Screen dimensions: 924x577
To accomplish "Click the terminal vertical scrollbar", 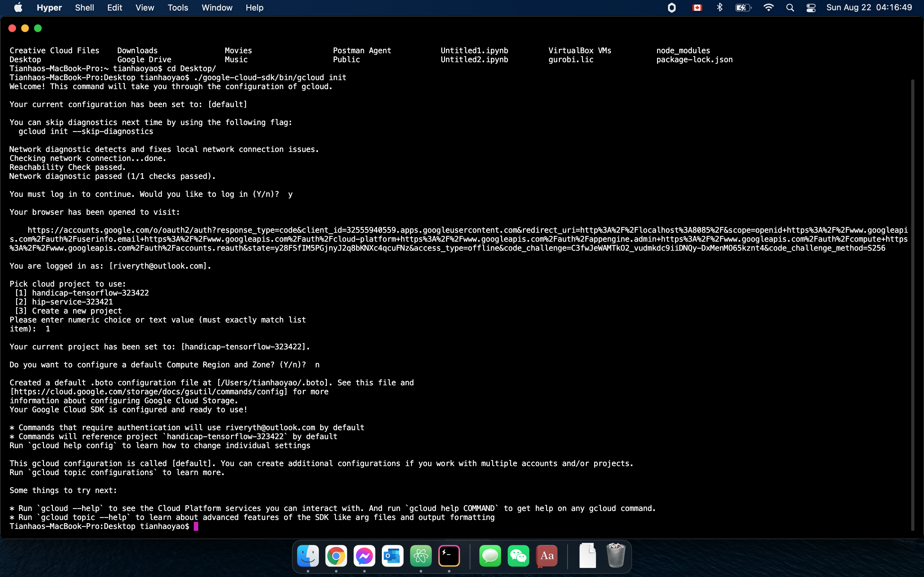I will pos(912,305).
